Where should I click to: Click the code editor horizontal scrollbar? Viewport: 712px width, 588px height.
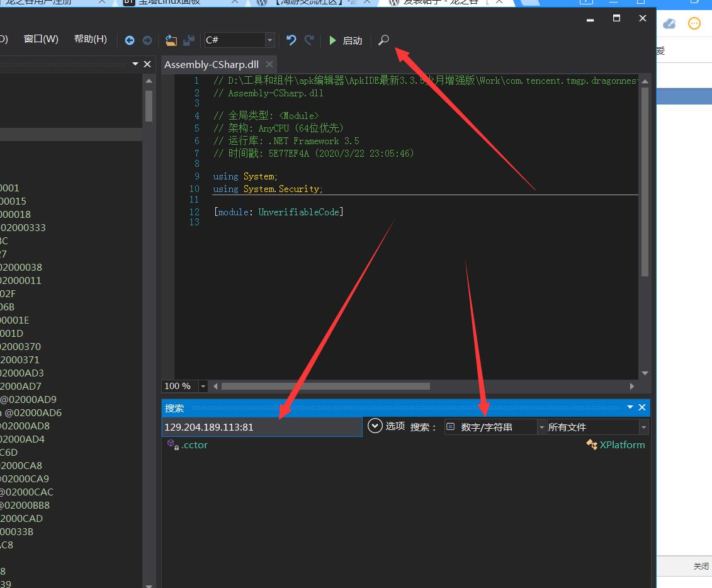(325, 386)
